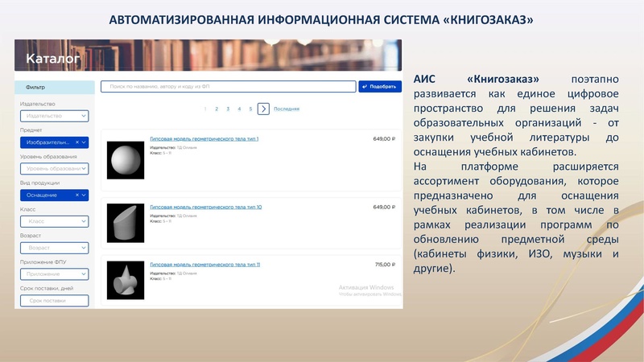Screen dimensions: 644x362
Task: Open the Возраст dropdown
Action: [54, 248]
